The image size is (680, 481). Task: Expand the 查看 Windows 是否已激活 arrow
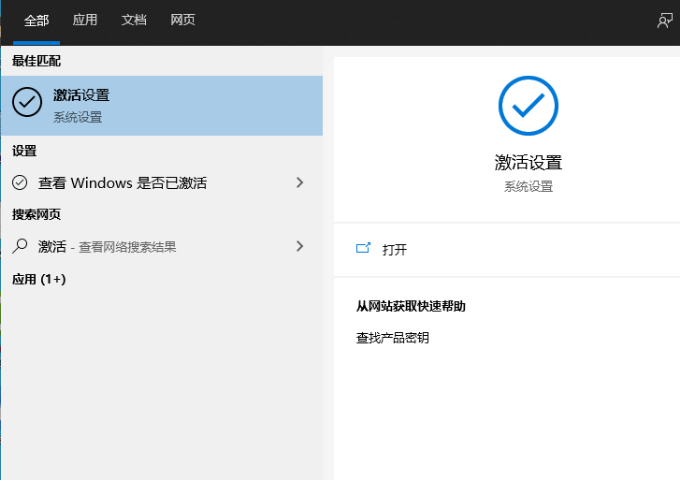click(x=299, y=183)
